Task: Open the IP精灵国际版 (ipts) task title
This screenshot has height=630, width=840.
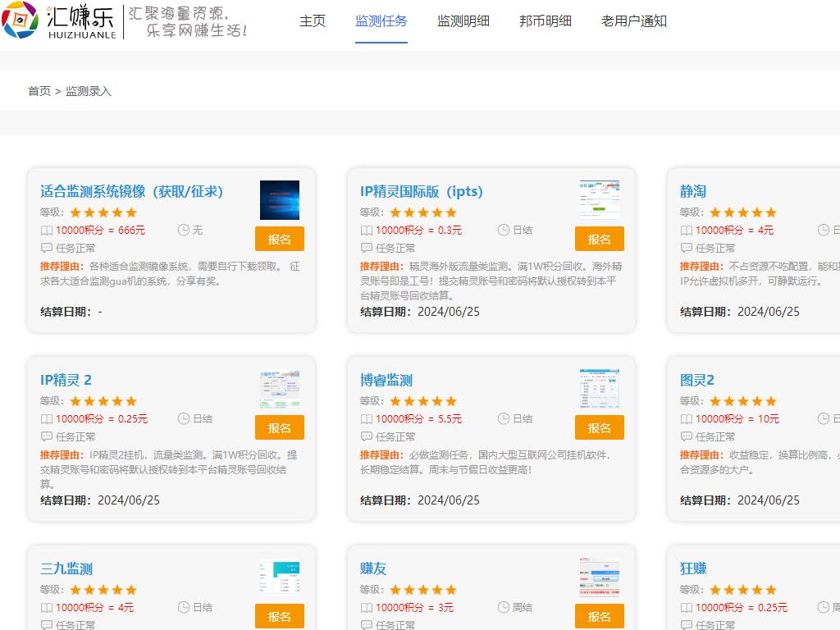Action: [x=422, y=191]
